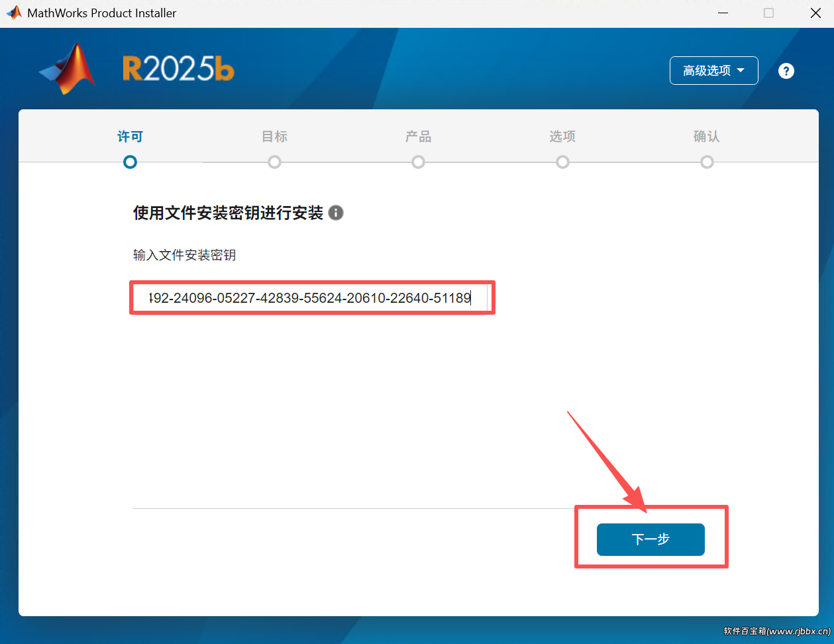Click the 使用文件安装密钥进行安装 heading
834x644 pixels.
coord(228,213)
